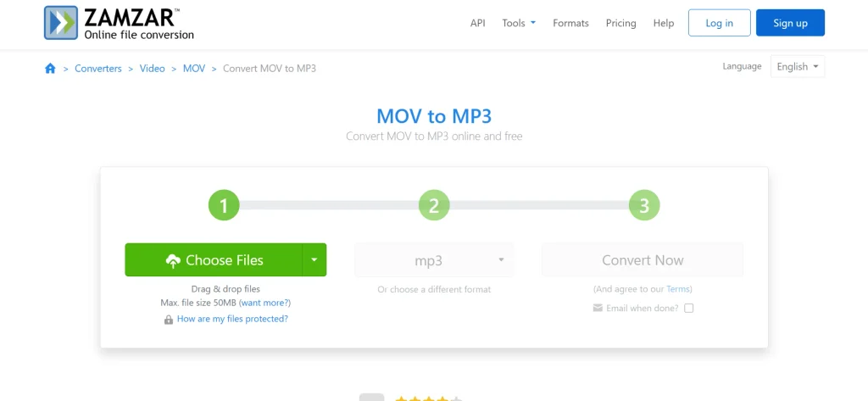Viewport: 868px width, 401px height.
Task: Click the Language label
Action: click(x=742, y=66)
